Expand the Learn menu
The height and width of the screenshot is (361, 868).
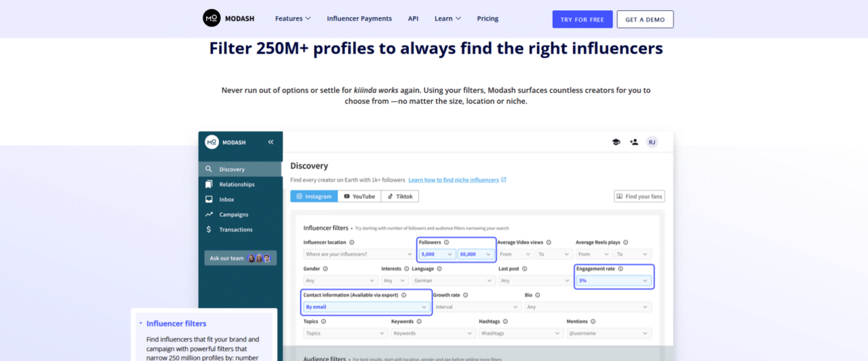point(448,19)
